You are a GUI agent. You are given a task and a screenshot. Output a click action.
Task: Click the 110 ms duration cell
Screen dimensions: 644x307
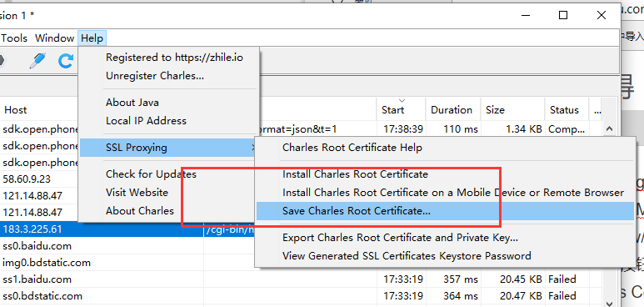click(x=461, y=129)
